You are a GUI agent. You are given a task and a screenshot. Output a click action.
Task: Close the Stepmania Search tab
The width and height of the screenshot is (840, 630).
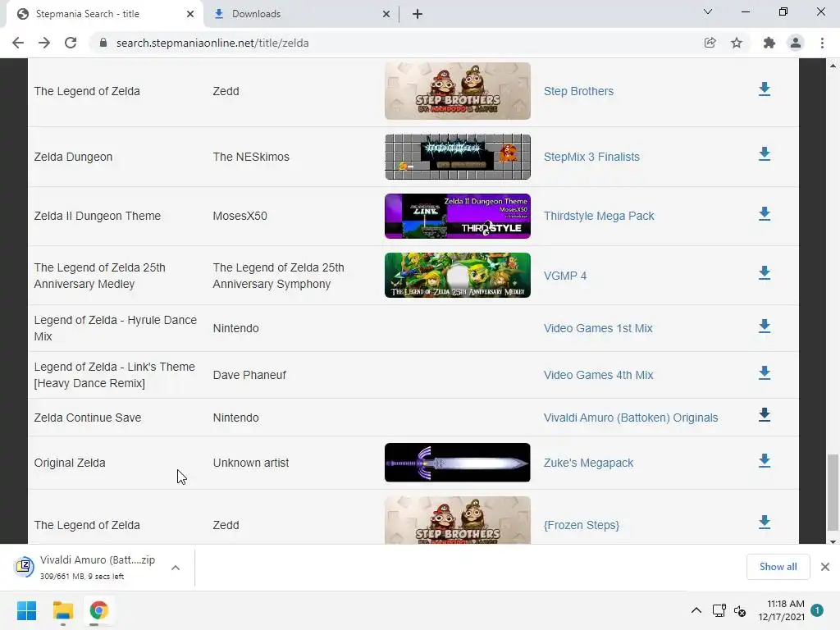coord(190,14)
